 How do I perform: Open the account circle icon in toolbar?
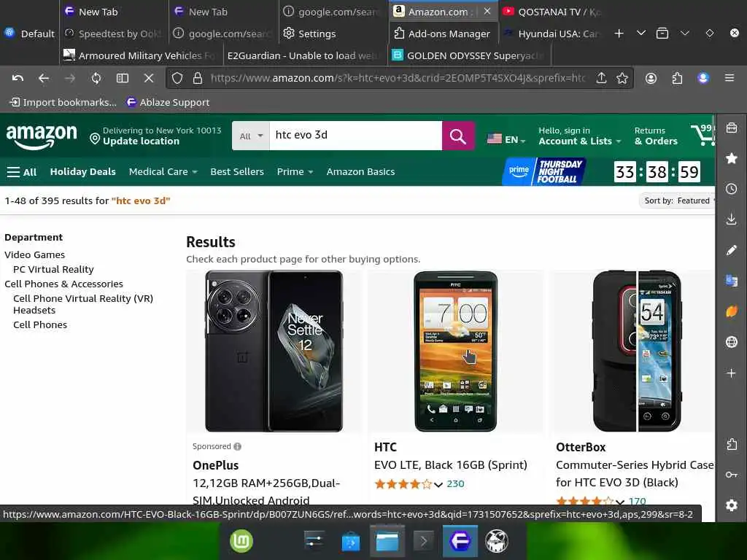651,78
